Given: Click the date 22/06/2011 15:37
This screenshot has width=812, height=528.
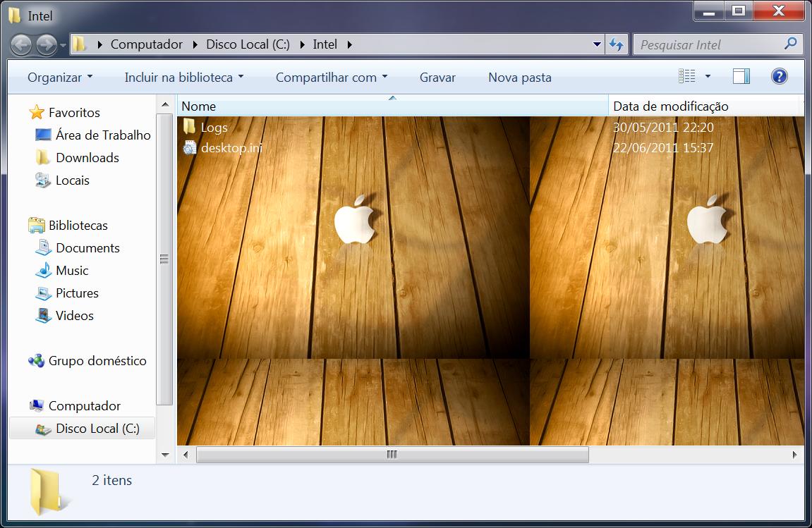Looking at the screenshot, I should [x=663, y=148].
